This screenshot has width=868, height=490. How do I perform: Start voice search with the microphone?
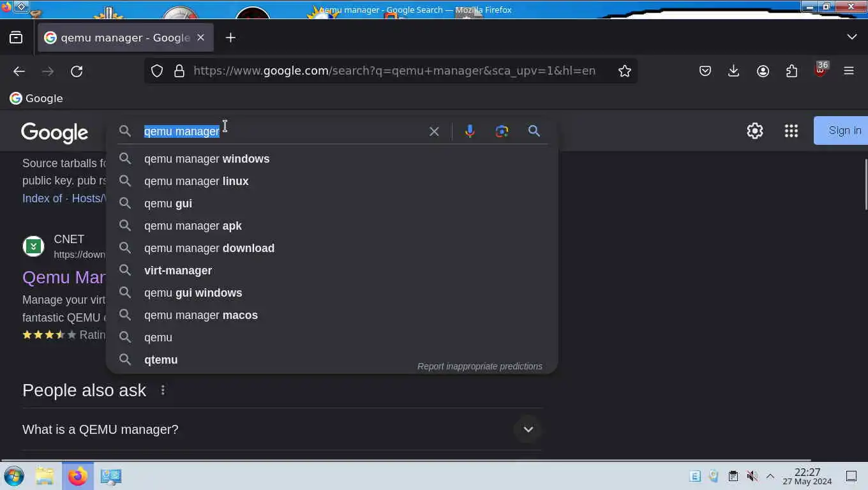pos(470,131)
